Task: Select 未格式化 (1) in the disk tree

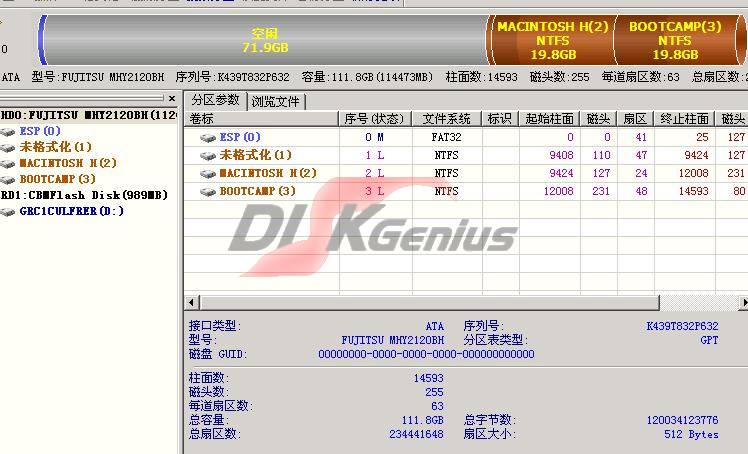Action: pyautogui.click(x=55, y=147)
